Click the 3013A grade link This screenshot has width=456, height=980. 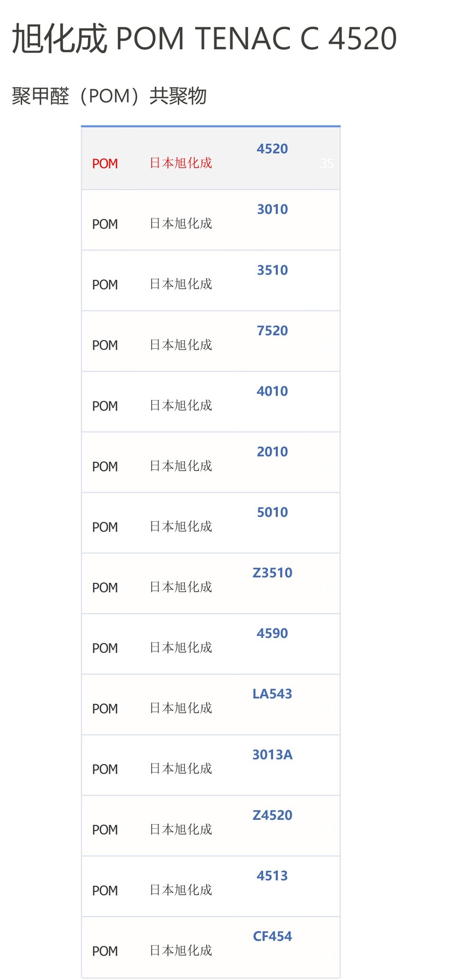click(x=272, y=755)
